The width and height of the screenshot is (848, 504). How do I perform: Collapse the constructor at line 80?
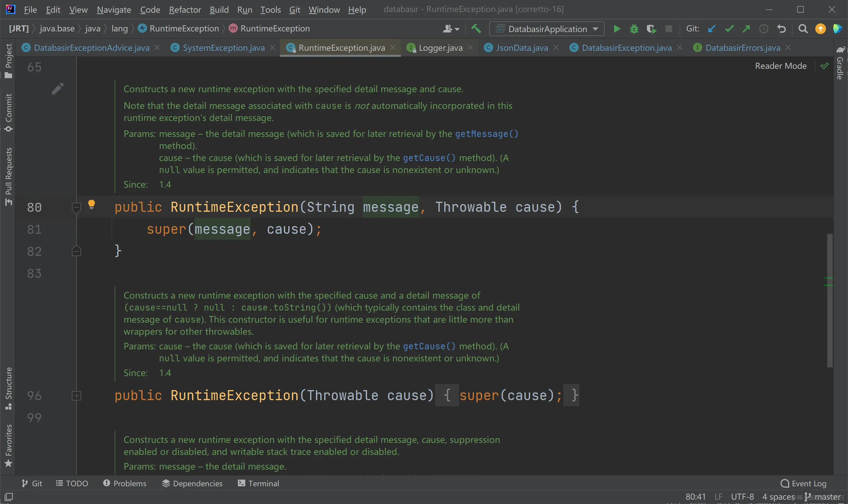click(x=77, y=207)
